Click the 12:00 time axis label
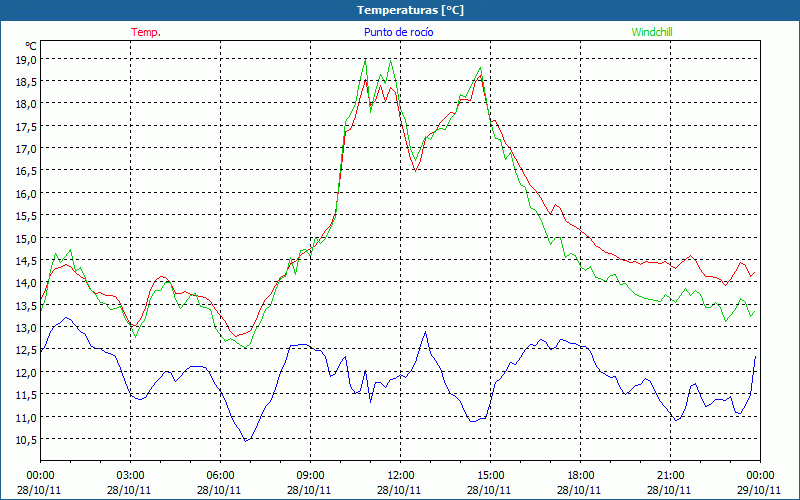 tap(401, 476)
